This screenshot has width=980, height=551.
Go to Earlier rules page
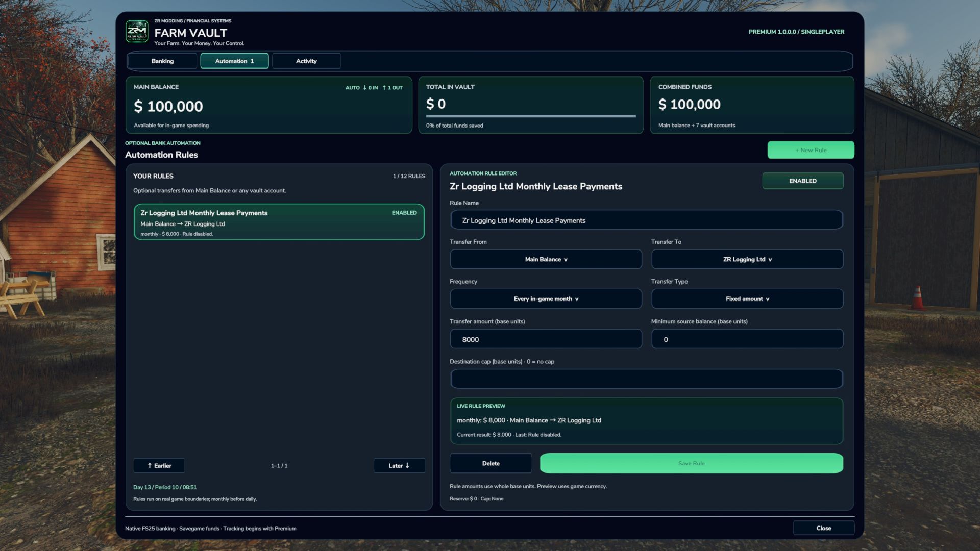tap(159, 465)
